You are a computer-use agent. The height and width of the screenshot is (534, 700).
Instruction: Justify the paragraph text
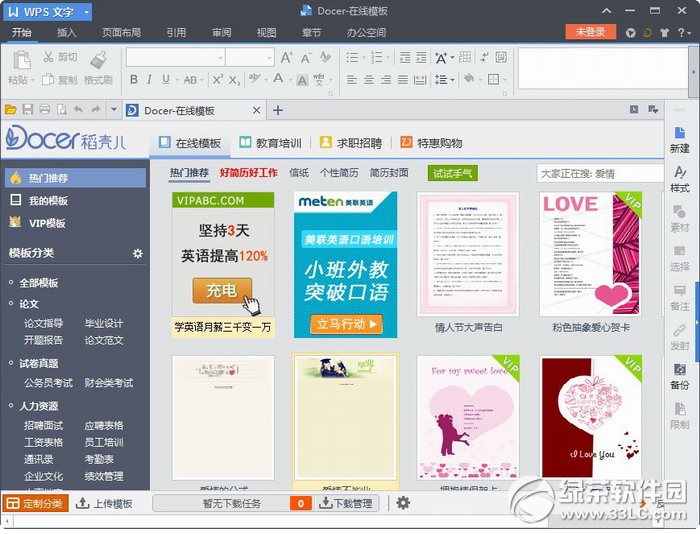(x=403, y=80)
